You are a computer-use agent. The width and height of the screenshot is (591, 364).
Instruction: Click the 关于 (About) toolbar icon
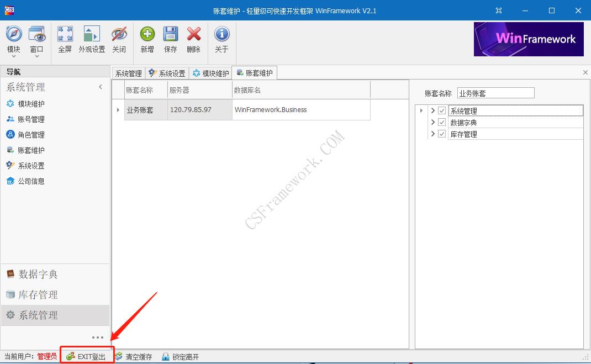pos(221,39)
